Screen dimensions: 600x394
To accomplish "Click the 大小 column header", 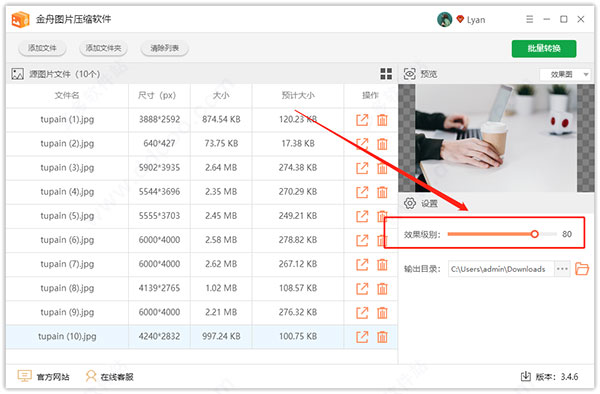I will (x=221, y=95).
